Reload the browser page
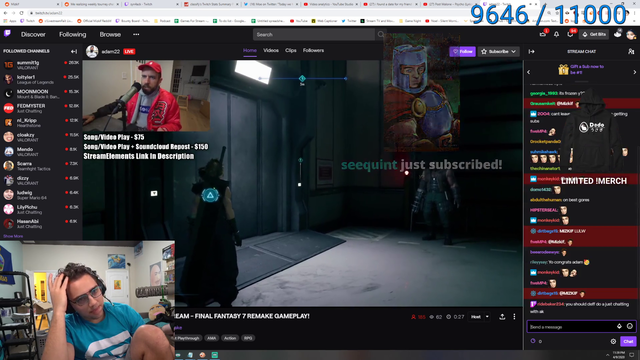Viewport: 640px width, 360px height. coord(21,13)
